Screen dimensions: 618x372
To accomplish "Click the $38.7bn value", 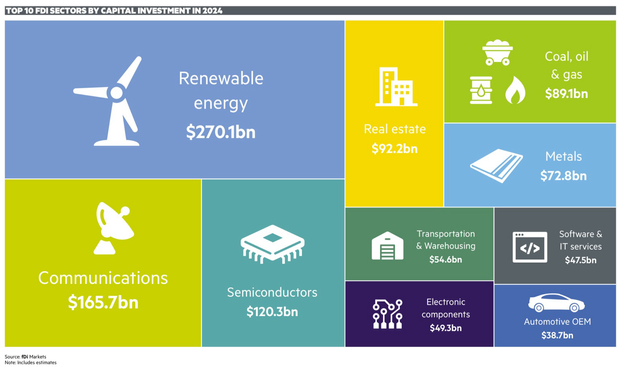I will click(x=557, y=336).
